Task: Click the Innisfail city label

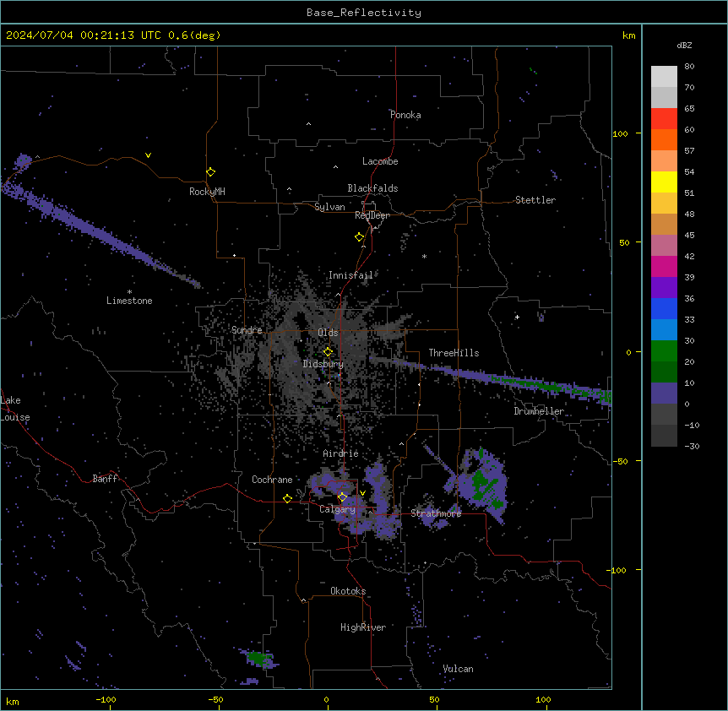Action: (350, 275)
